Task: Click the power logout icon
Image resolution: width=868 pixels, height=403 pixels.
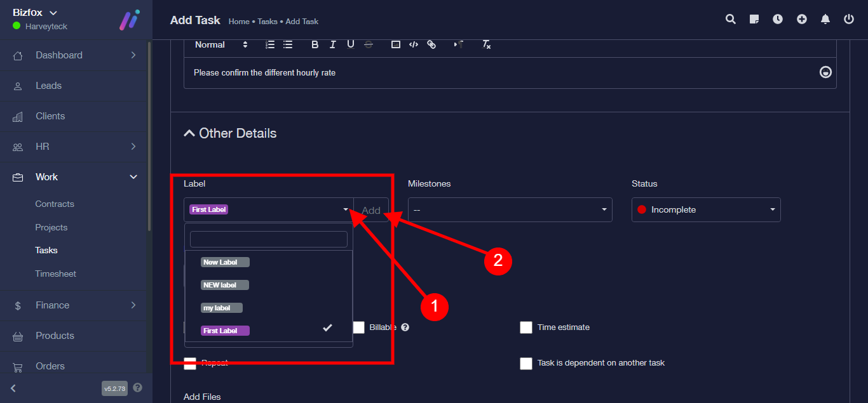Action: click(x=849, y=19)
